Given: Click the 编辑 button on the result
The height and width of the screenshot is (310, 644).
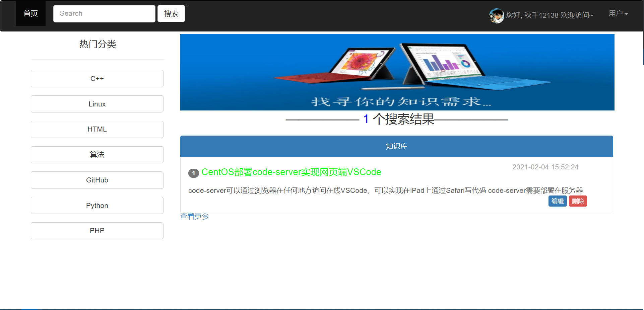Looking at the screenshot, I should pyautogui.click(x=557, y=201).
